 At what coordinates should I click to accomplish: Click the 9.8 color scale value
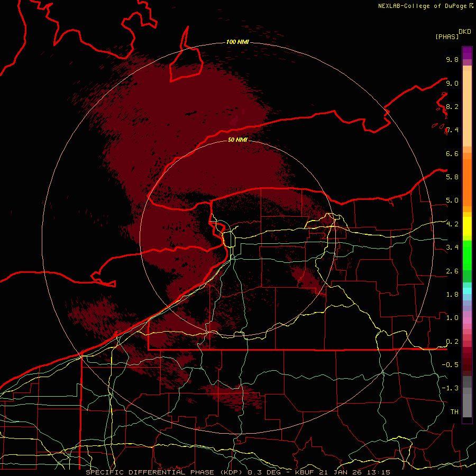[452, 59]
